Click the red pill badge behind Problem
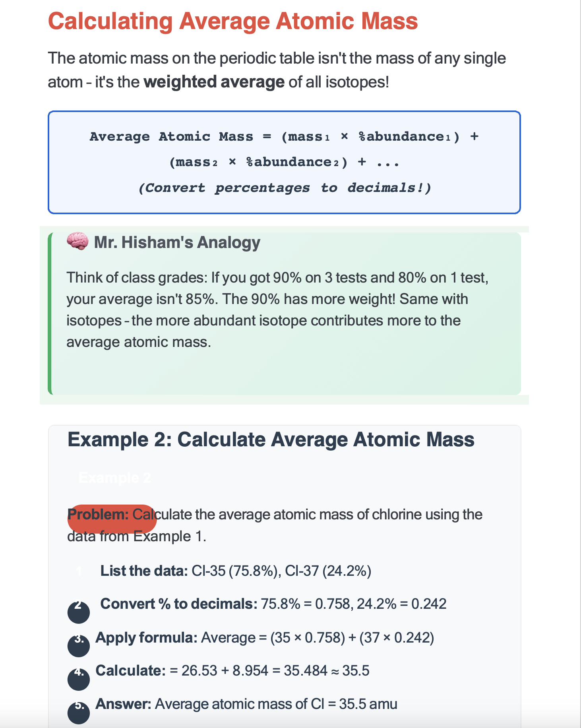581x728 pixels. click(x=112, y=519)
